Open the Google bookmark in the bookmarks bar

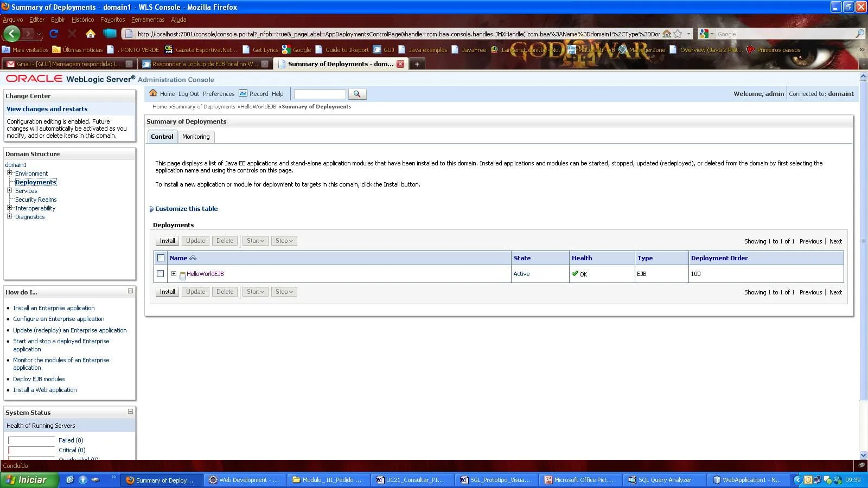[297, 49]
